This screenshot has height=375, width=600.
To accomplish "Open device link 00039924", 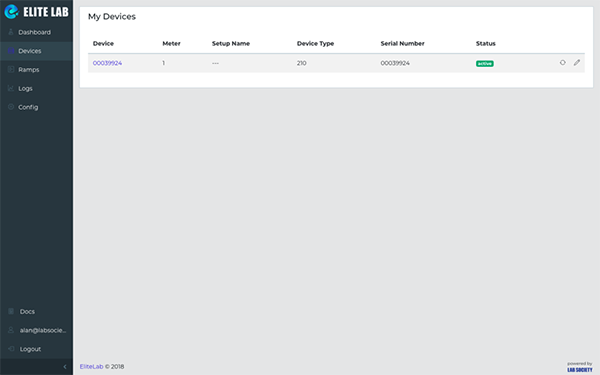I will (x=107, y=63).
